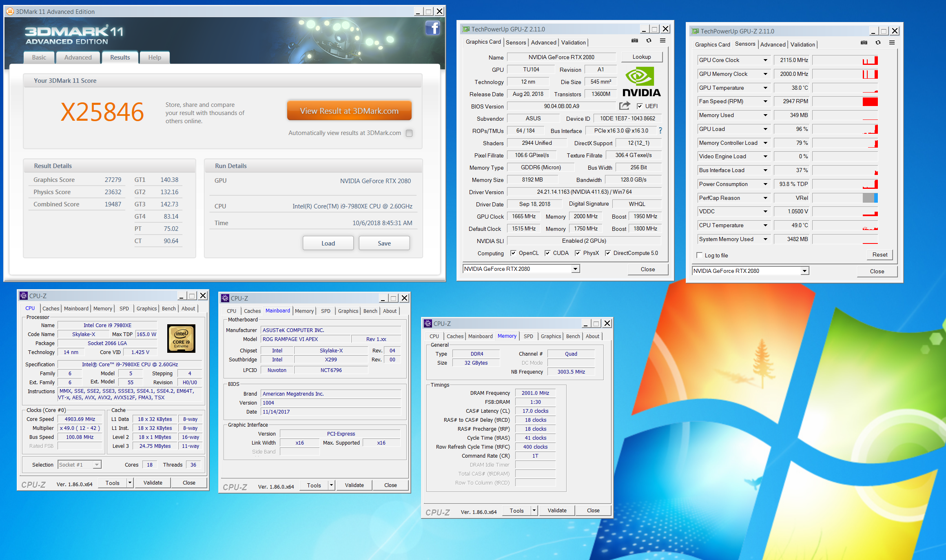Toggle the DirectCompute 5.0 checkbox
The height and width of the screenshot is (560, 946).
coord(608,253)
